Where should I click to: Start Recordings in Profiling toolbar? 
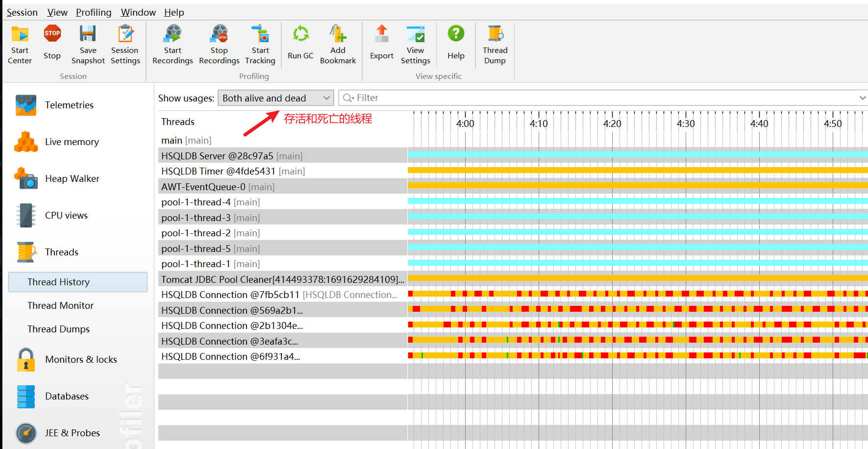pyautogui.click(x=173, y=34)
